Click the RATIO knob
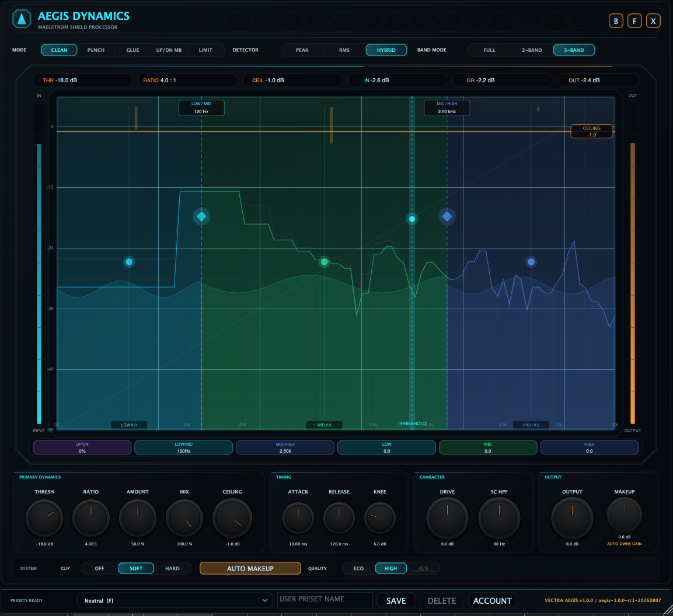This screenshot has width=673, height=616. (x=91, y=518)
